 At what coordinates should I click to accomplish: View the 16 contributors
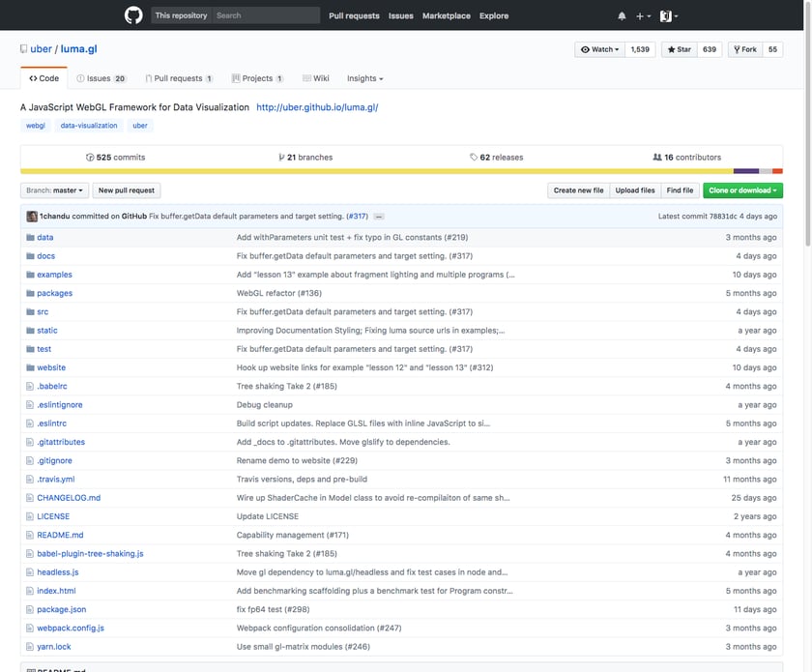click(687, 157)
